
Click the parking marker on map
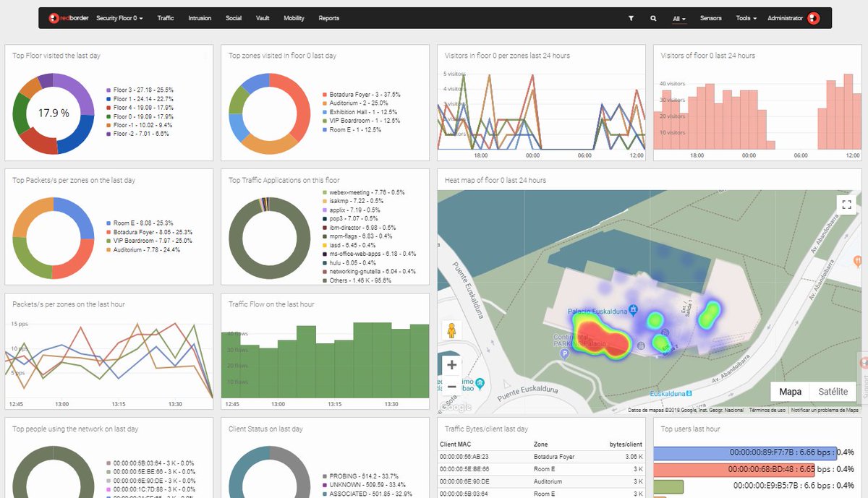coord(565,355)
